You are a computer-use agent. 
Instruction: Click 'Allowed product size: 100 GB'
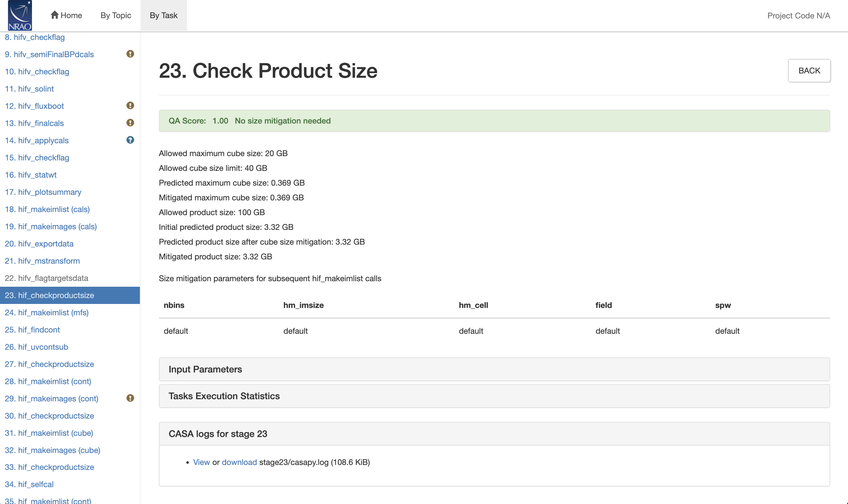212,213
